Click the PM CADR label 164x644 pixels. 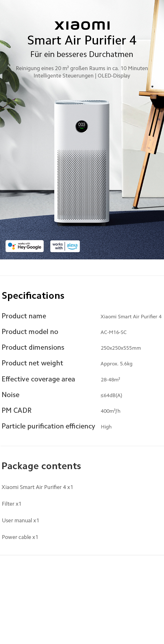click(17, 411)
